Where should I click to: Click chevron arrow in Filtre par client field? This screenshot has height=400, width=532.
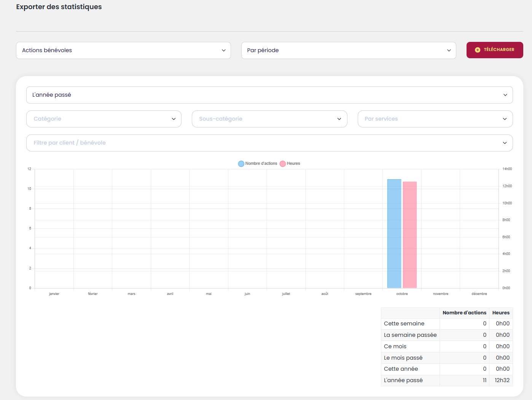pos(505,143)
